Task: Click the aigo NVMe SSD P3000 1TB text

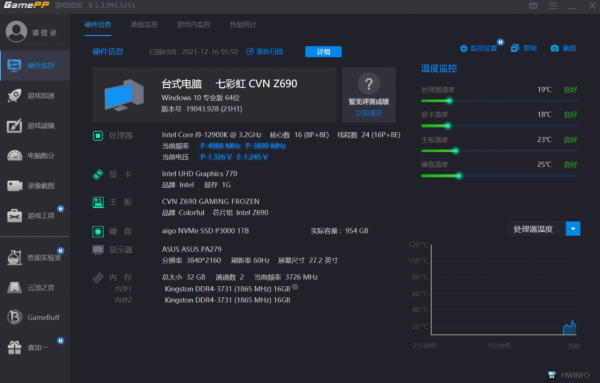Action: click(205, 231)
